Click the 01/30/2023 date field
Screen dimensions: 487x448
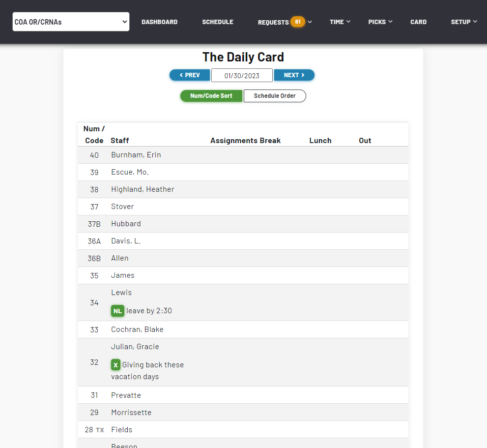pyautogui.click(x=242, y=75)
